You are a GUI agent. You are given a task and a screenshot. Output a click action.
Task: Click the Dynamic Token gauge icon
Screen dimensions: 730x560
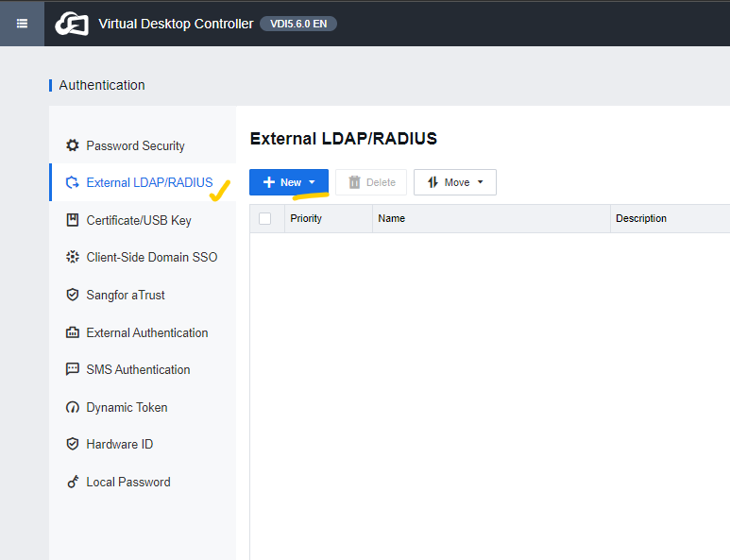72,407
